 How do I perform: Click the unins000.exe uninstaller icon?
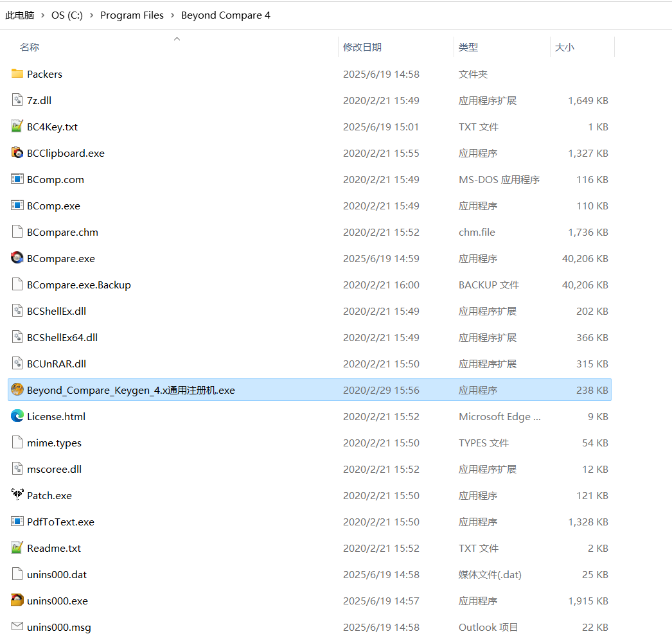point(17,600)
